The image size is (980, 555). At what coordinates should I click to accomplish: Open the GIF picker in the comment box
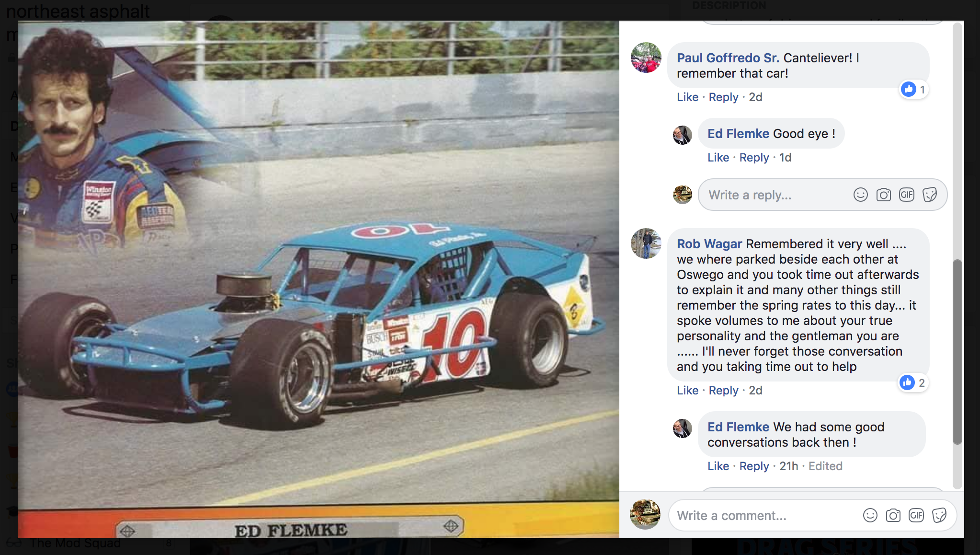point(916,515)
